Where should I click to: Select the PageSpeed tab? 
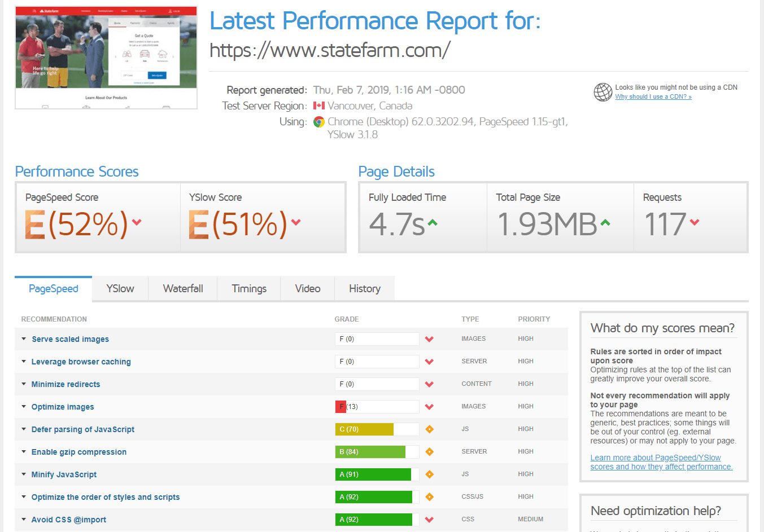(53, 289)
